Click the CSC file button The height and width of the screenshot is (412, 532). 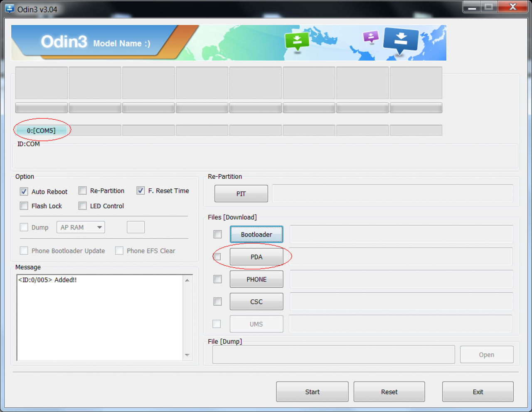point(256,302)
